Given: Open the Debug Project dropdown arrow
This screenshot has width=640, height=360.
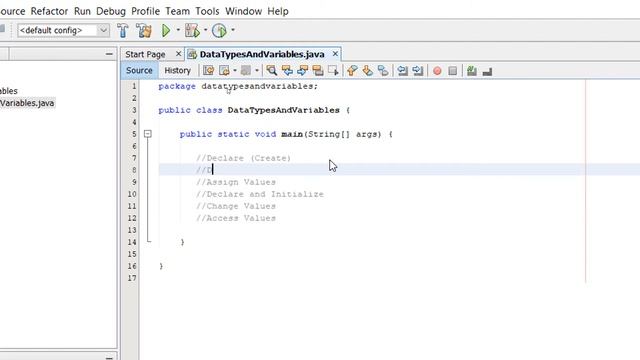Looking at the screenshot, I should coord(205,30).
